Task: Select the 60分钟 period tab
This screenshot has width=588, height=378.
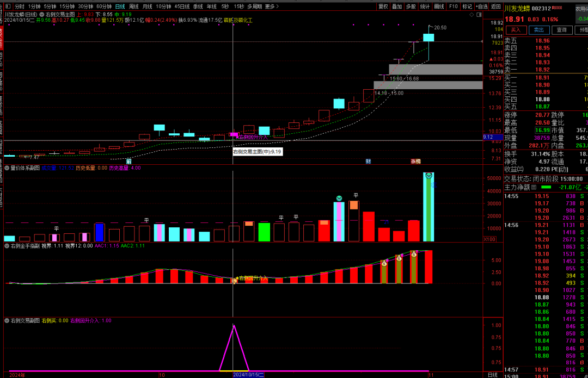Action: (x=104, y=7)
